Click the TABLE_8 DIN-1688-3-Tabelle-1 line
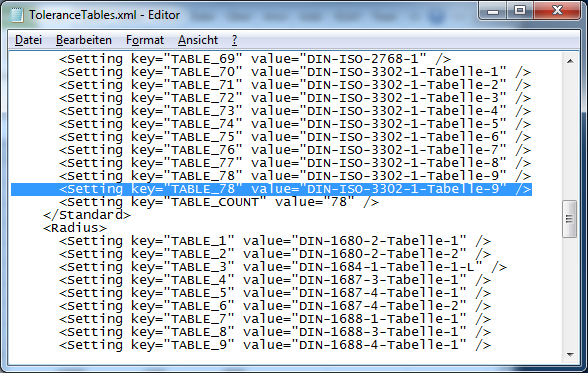Viewport: 588px width, 373px height. click(x=275, y=332)
